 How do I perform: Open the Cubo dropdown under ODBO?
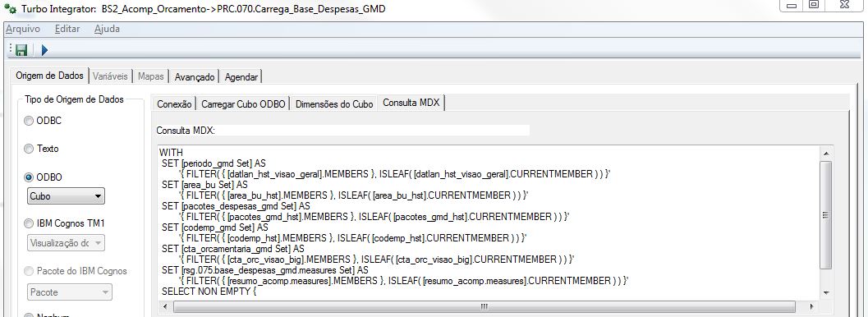point(66,195)
